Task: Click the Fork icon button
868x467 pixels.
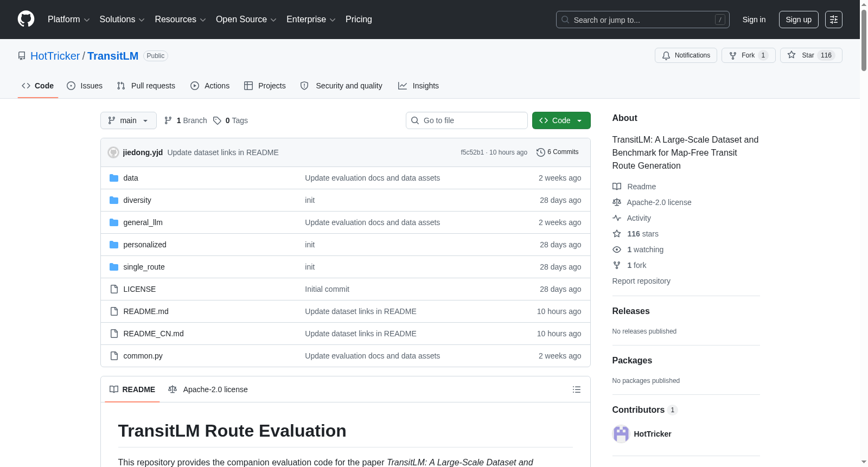Action: tap(733, 55)
